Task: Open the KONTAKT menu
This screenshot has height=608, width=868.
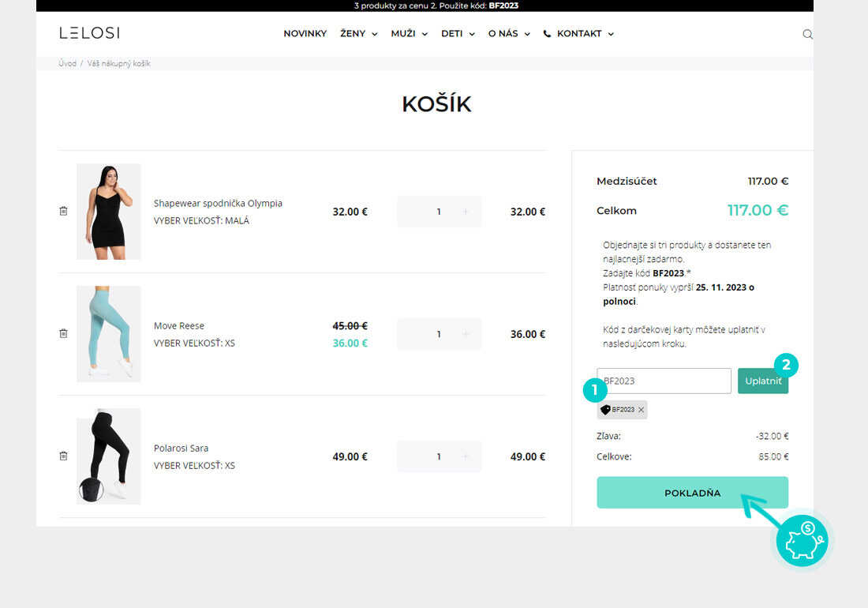Action: (x=579, y=34)
